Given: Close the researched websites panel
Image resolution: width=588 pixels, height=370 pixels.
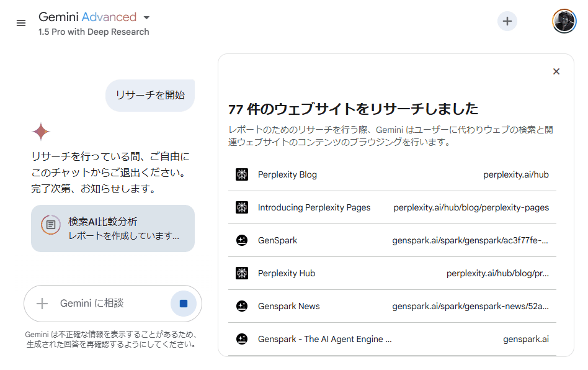Looking at the screenshot, I should click(x=556, y=71).
